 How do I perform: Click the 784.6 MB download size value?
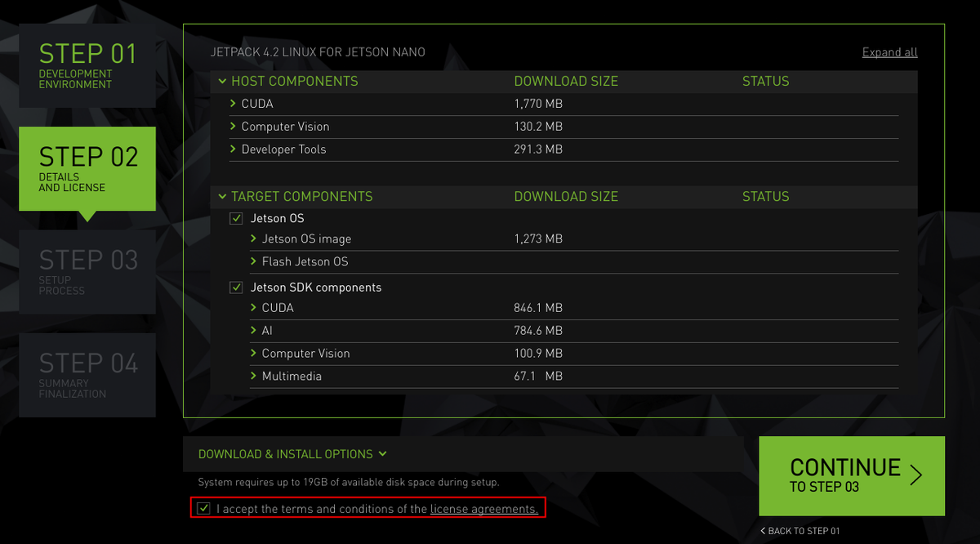pyautogui.click(x=538, y=331)
